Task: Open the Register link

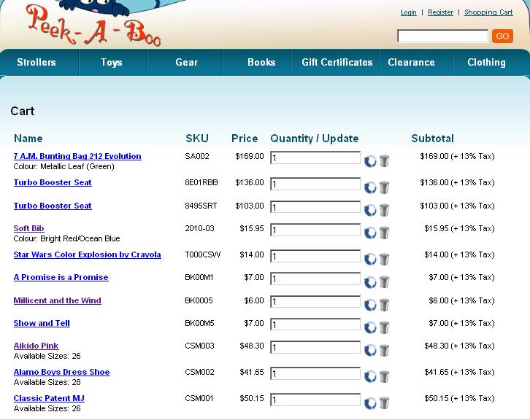Action: (440, 12)
